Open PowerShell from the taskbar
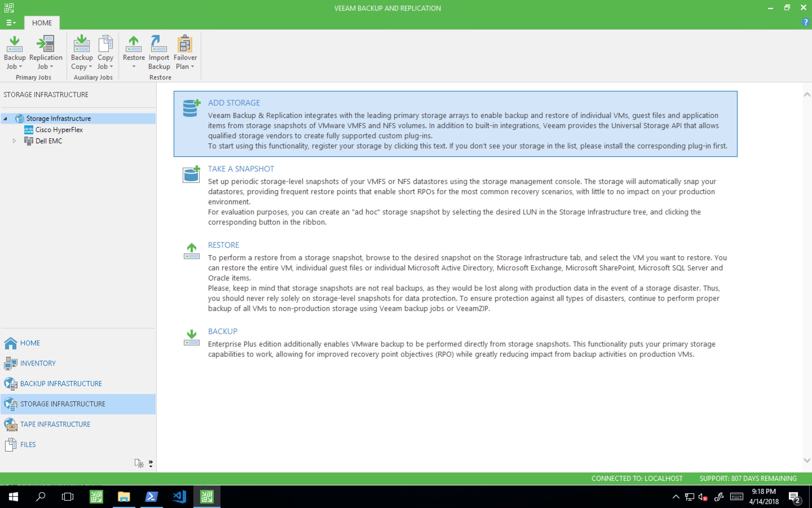The height and width of the screenshot is (508, 812). click(x=151, y=497)
